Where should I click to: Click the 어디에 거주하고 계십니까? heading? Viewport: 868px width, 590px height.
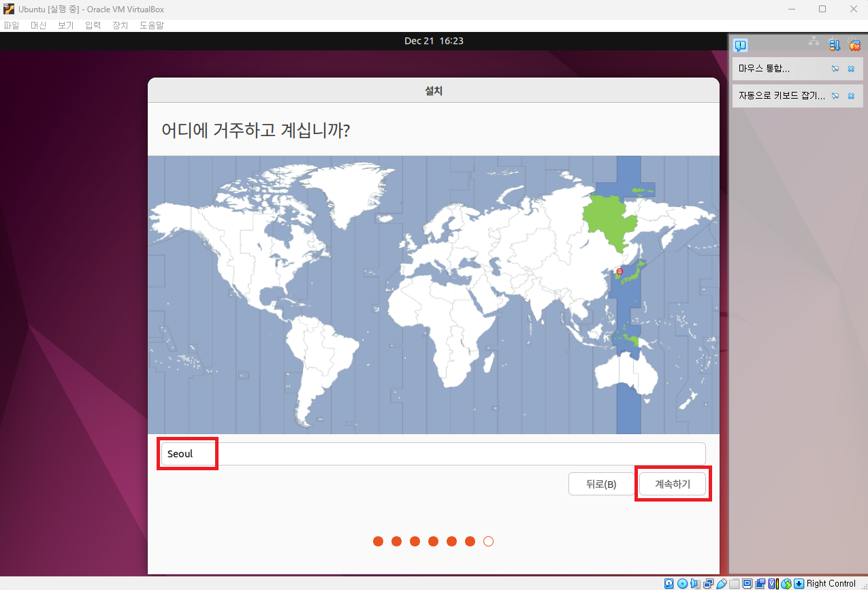[255, 130]
